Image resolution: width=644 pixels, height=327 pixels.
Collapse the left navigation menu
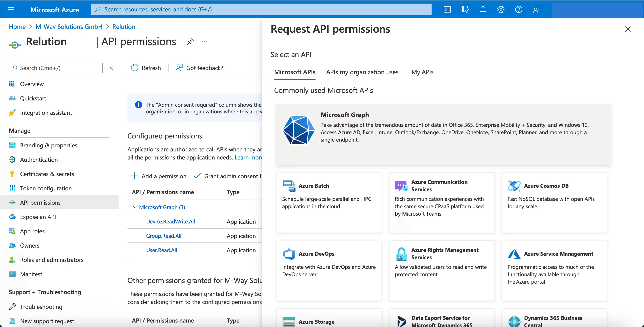click(112, 68)
